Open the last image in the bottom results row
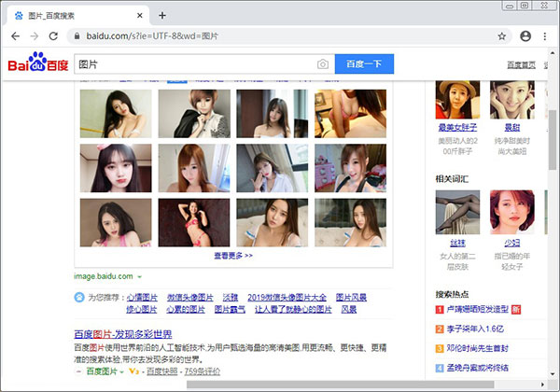560x392 pixels. tap(350, 222)
